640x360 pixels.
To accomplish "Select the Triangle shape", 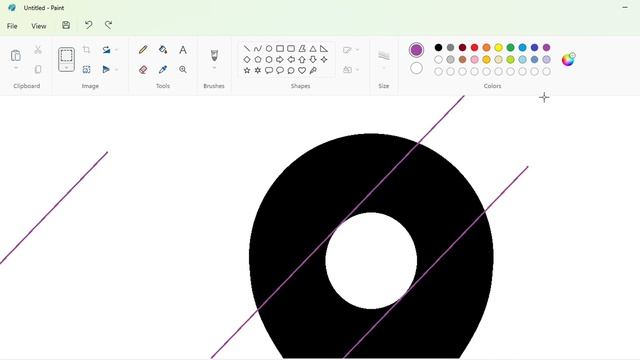I will click(313, 49).
